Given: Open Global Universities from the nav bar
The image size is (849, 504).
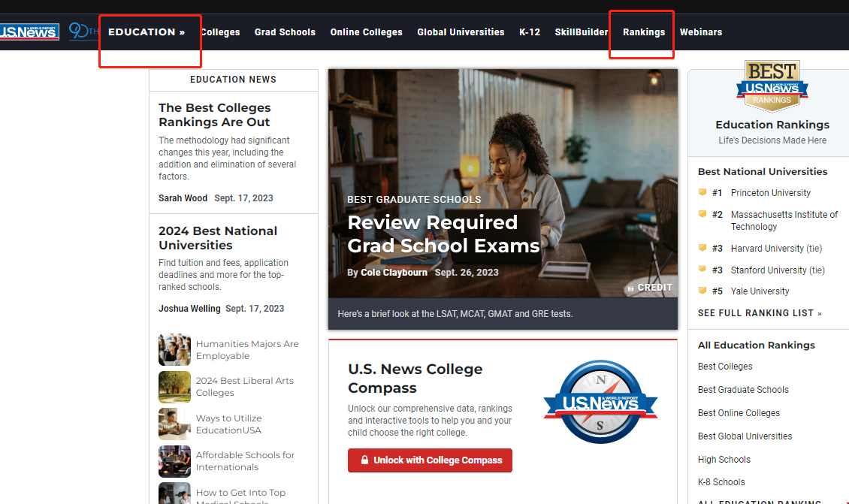Looking at the screenshot, I should coord(461,32).
